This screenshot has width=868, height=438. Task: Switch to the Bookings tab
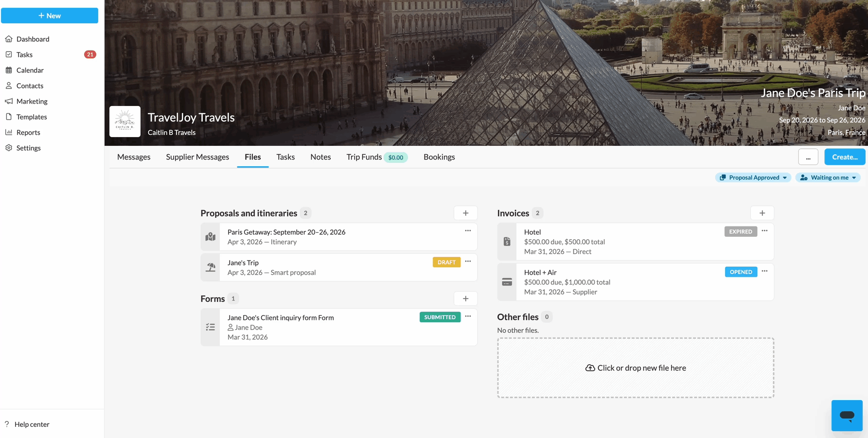tap(439, 157)
